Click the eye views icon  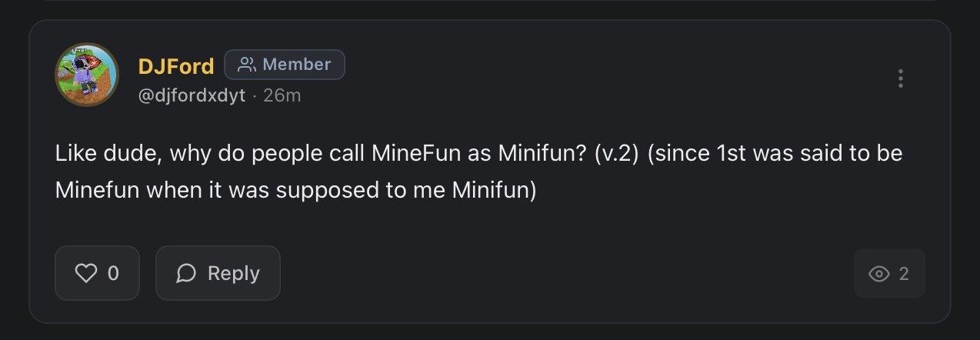coord(878,274)
